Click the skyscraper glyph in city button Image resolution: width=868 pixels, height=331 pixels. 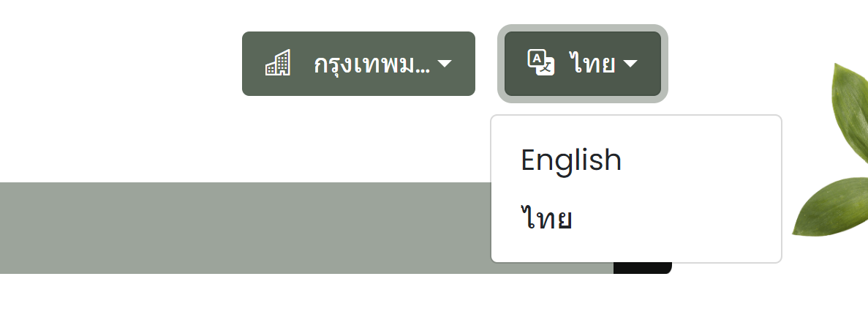pos(278,63)
